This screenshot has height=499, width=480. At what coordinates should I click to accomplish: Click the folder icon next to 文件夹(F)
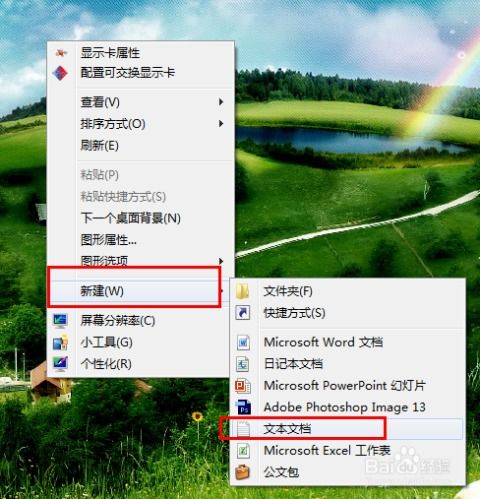242,291
